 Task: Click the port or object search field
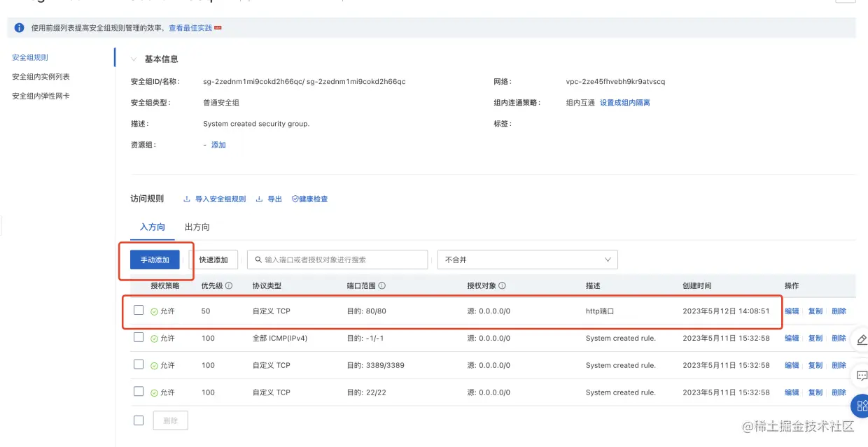[x=337, y=260]
